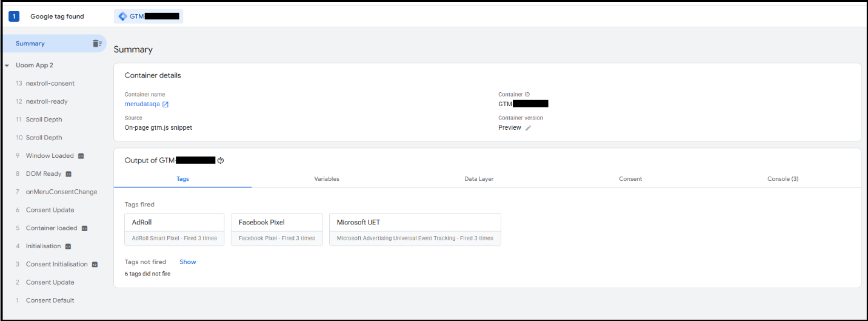This screenshot has width=868, height=321.
Task: Click the code icon beside Container loaded
Action: click(84, 228)
